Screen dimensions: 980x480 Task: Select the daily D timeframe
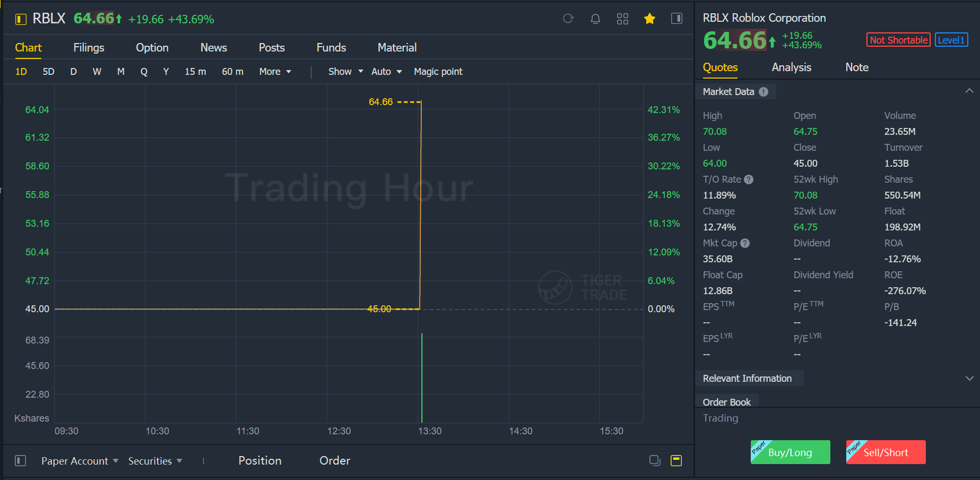[74, 72]
